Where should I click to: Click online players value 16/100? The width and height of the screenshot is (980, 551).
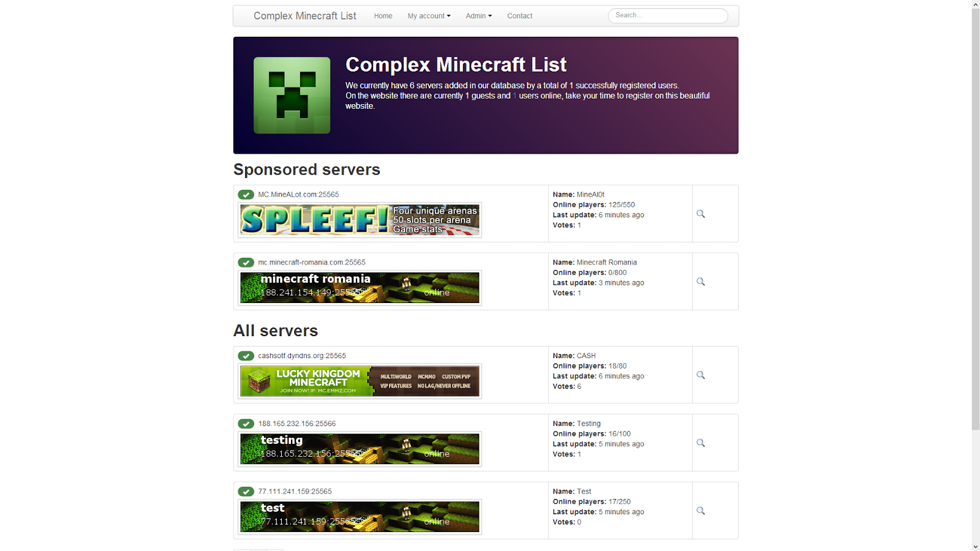pos(619,434)
